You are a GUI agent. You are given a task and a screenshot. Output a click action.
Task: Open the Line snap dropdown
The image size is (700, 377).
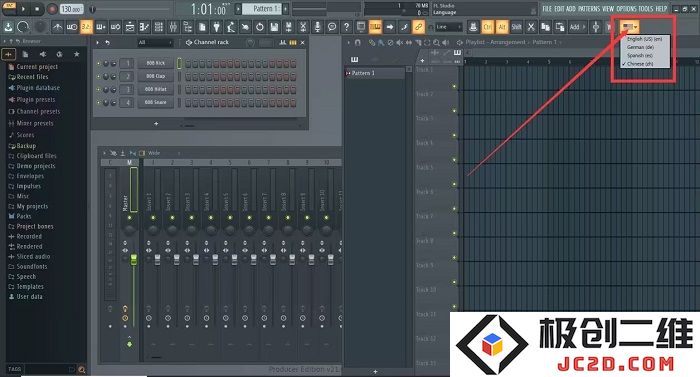(448, 27)
